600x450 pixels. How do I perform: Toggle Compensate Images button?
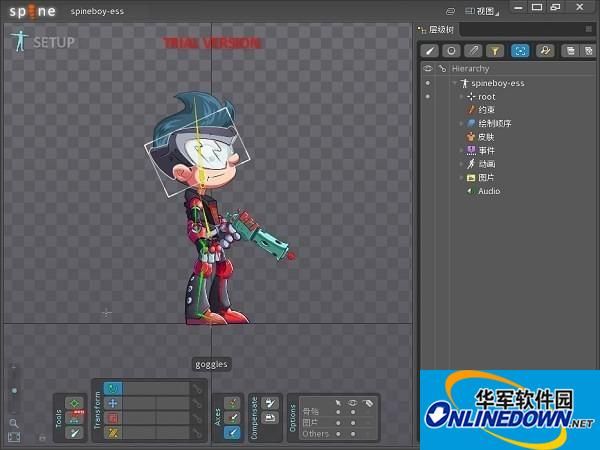click(270, 417)
